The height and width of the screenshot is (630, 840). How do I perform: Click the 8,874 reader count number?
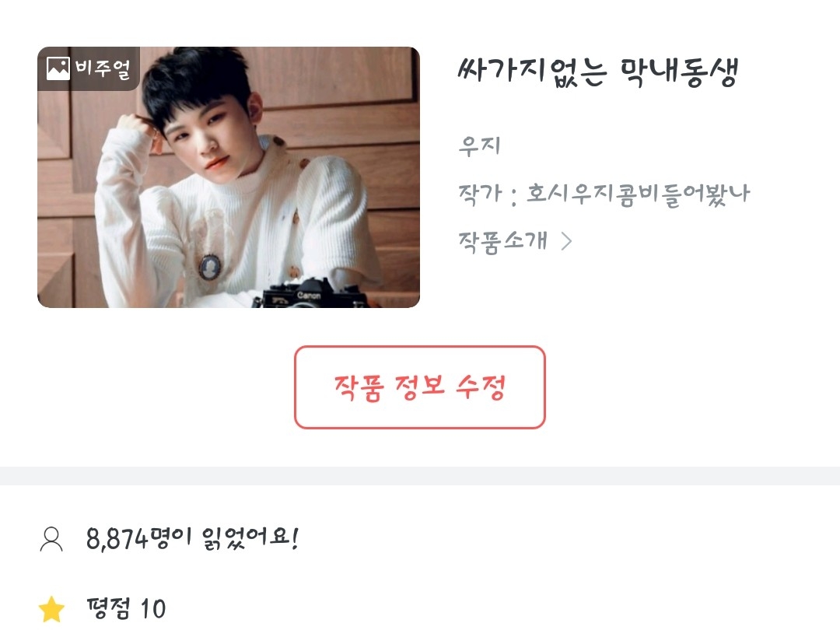pos(116,539)
